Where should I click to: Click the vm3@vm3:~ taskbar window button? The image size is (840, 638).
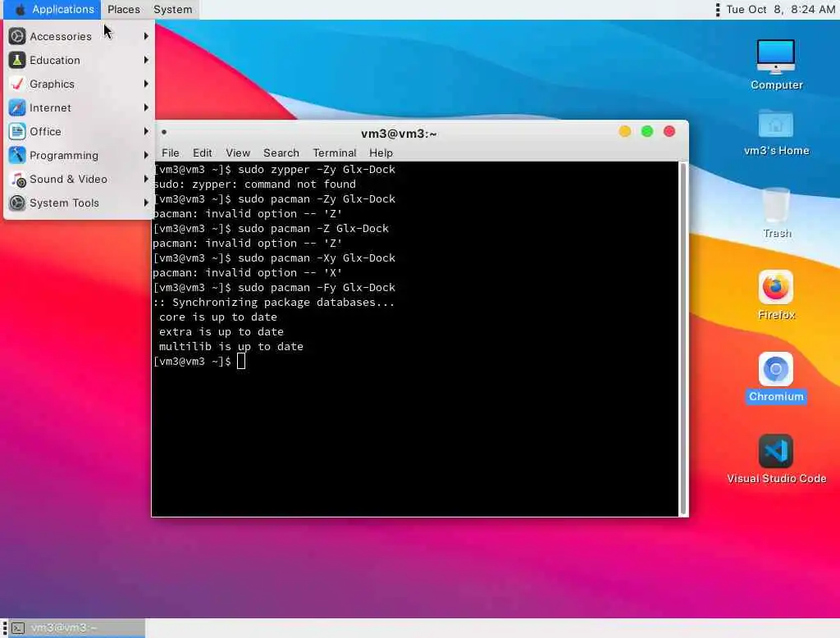click(77, 628)
